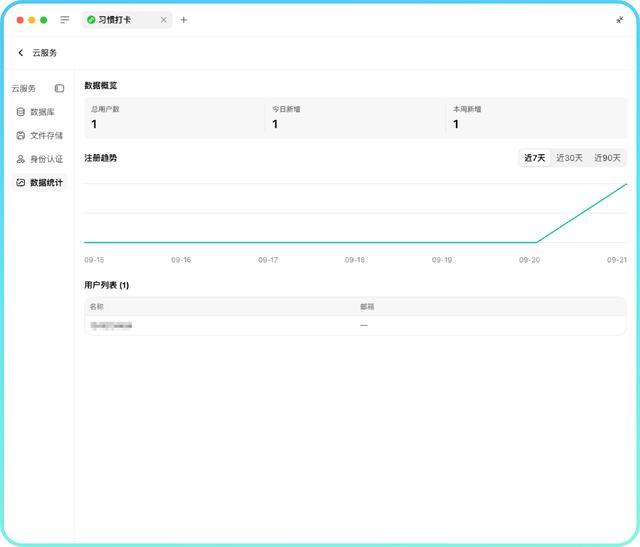640x547 pixels.
Task: Click the 总用户数 overview card
Action: [x=175, y=118]
